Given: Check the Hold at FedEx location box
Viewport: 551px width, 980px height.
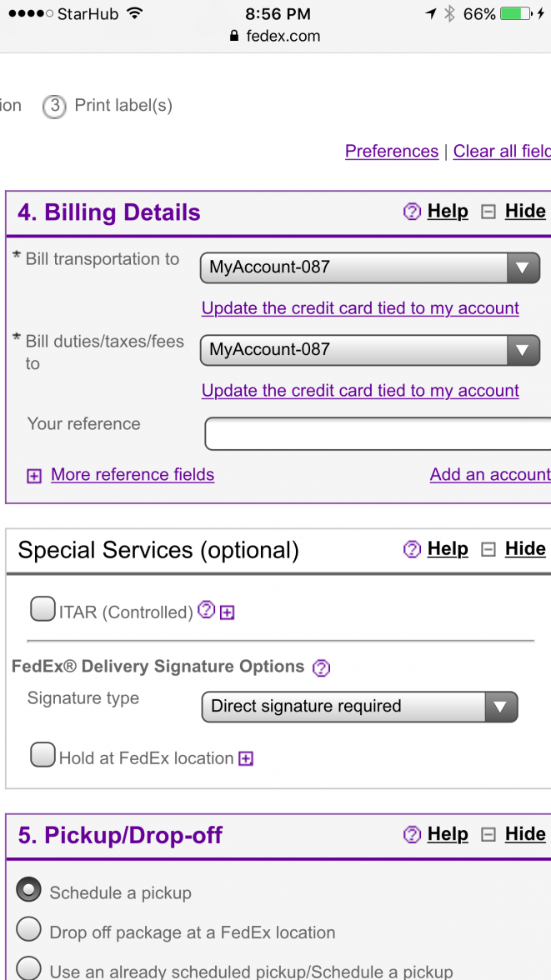Looking at the screenshot, I should 43,755.
